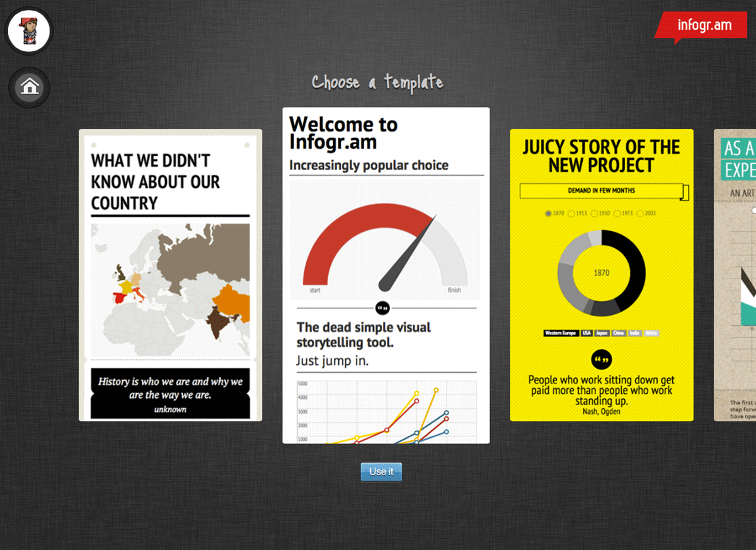
Task: Click 'The dead simple visual storytelling tool' text
Action: click(x=364, y=335)
